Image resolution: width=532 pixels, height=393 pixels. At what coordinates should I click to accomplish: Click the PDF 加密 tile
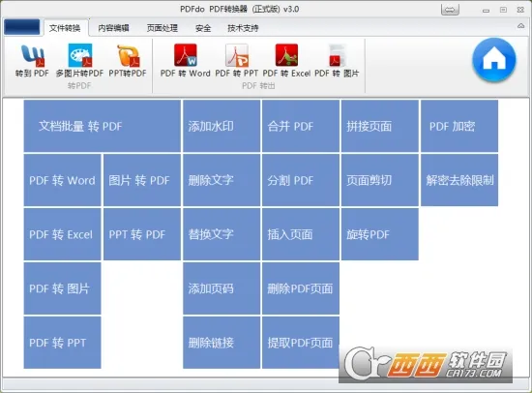pos(459,126)
